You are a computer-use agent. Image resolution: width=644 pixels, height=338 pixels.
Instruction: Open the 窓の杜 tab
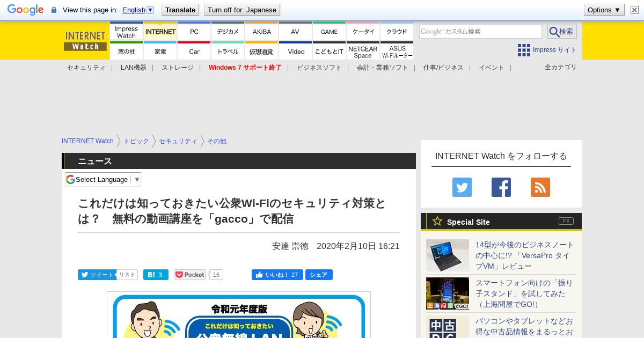tap(126, 51)
